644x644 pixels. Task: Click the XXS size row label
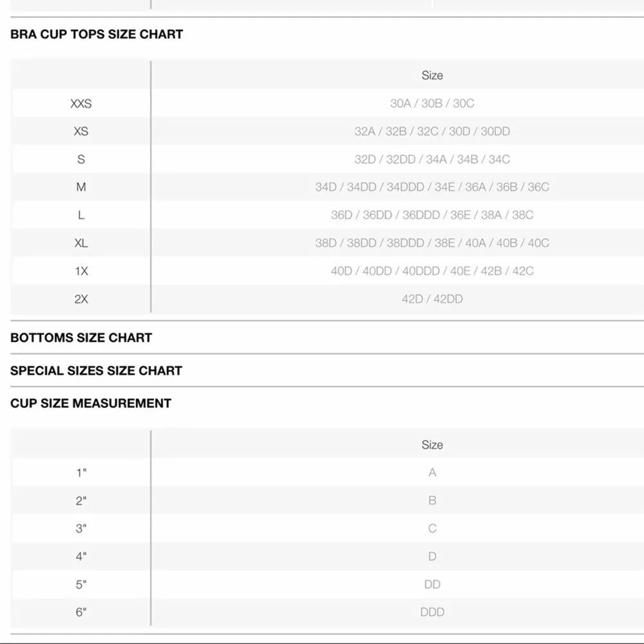point(81,104)
